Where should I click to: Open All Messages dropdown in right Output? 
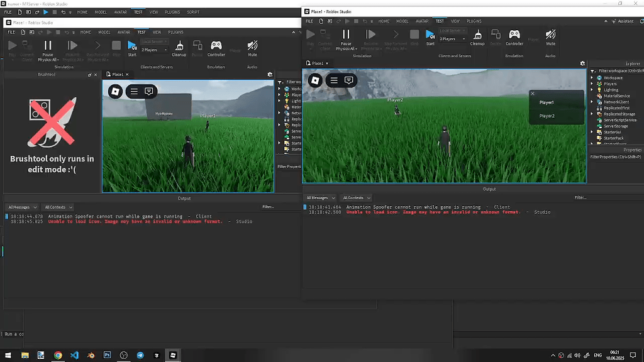[320, 198]
